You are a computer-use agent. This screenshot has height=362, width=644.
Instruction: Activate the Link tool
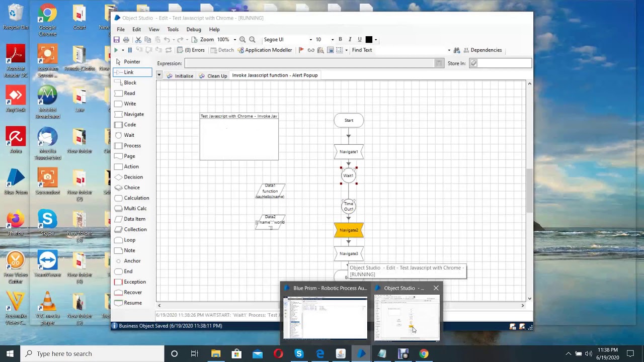click(x=132, y=72)
